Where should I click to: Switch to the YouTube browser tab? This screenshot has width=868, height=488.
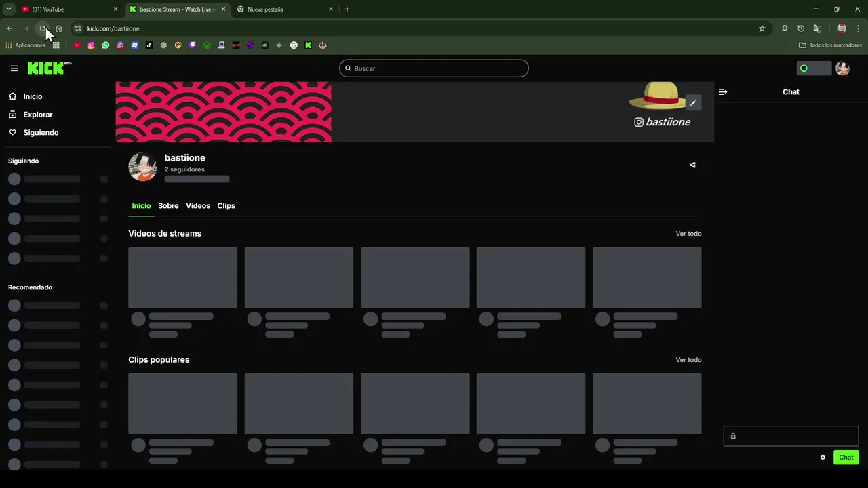[70, 9]
